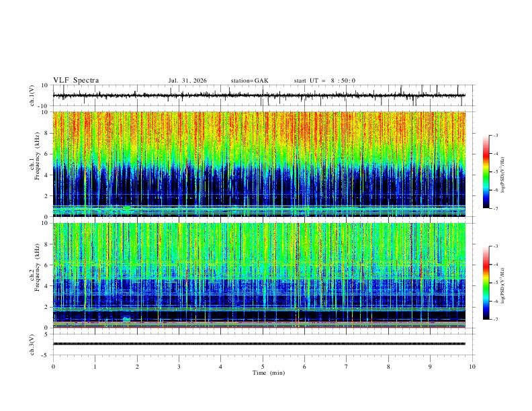The width and height of the screenshot is (532, 411).
Task: Click the -7 label on lower colorbar
Action: pyautogui.click(x=495, y=320)
